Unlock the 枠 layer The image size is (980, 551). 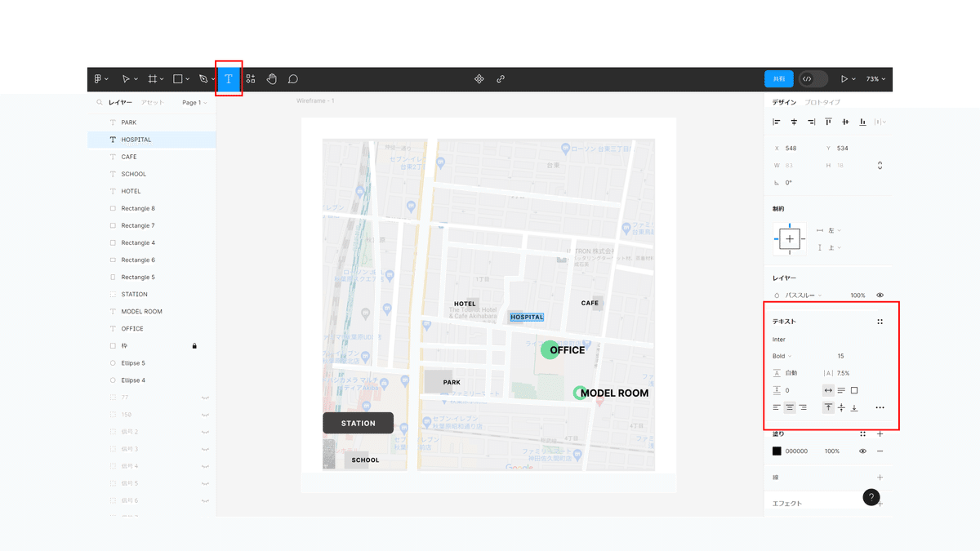[194, 346]
